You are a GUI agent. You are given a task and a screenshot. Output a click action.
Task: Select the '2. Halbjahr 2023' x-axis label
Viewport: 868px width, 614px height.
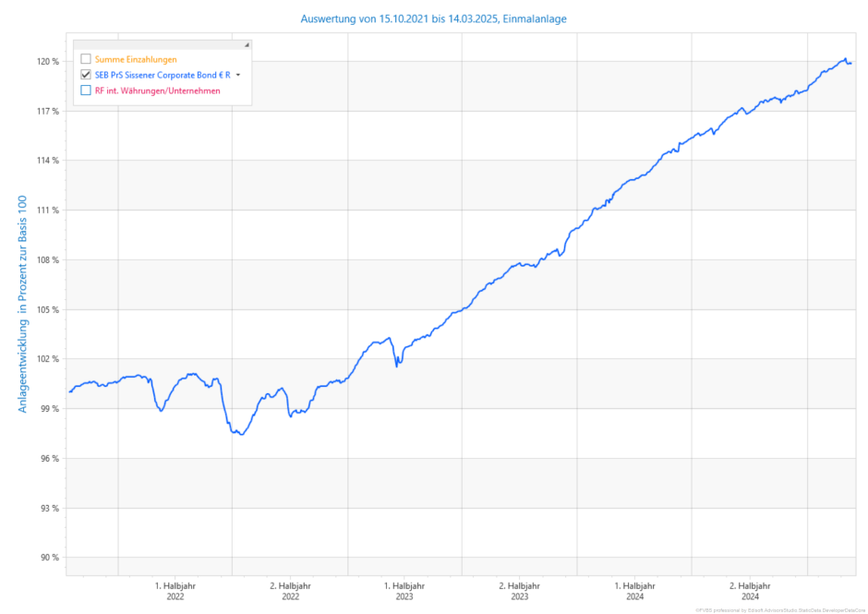(x=520, y=591)
